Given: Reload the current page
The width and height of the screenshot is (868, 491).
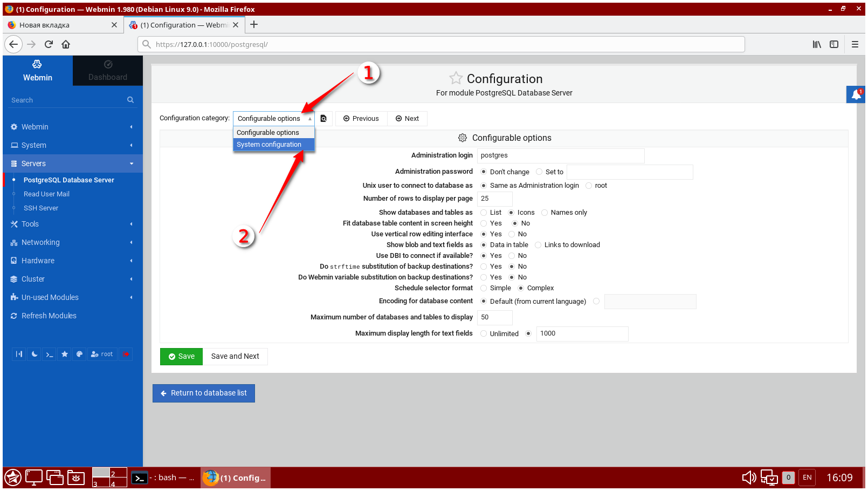Looking at the screenshot, I should (x=49, y=44).
